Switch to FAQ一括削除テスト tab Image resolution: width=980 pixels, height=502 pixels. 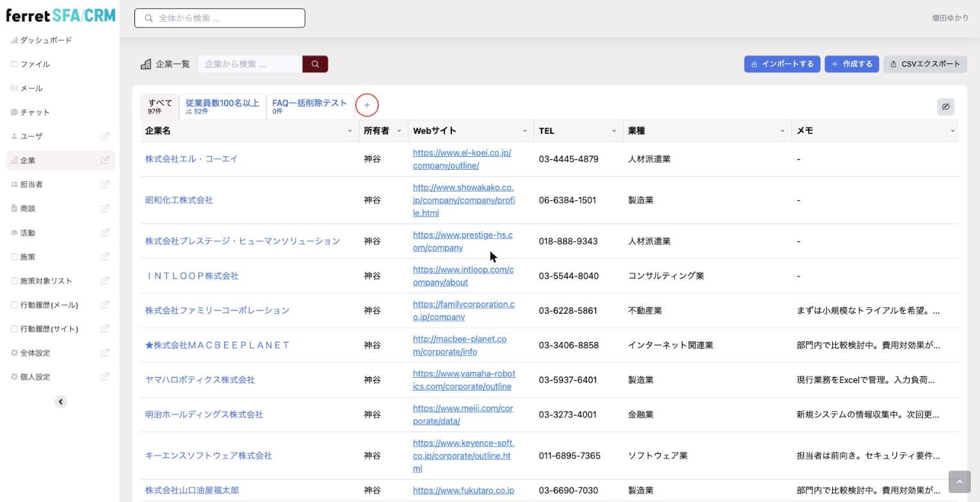(310, 106)
